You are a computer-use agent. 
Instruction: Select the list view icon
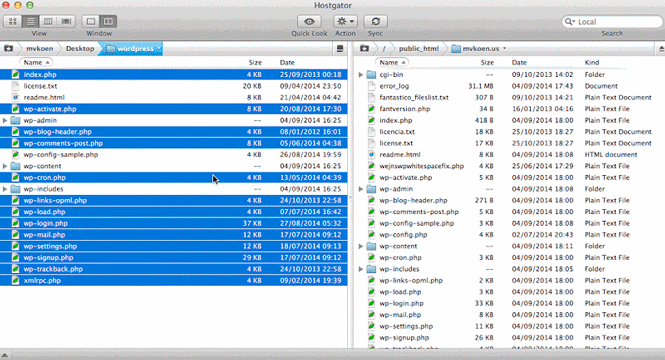30,21
